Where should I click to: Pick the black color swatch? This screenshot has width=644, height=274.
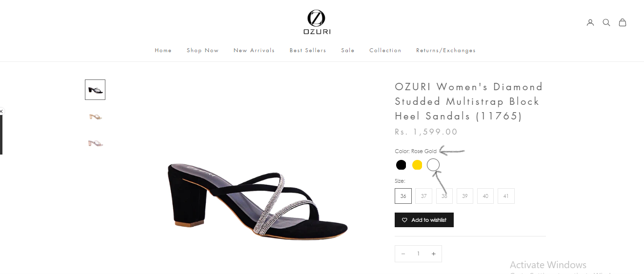(x=401, y=165)
